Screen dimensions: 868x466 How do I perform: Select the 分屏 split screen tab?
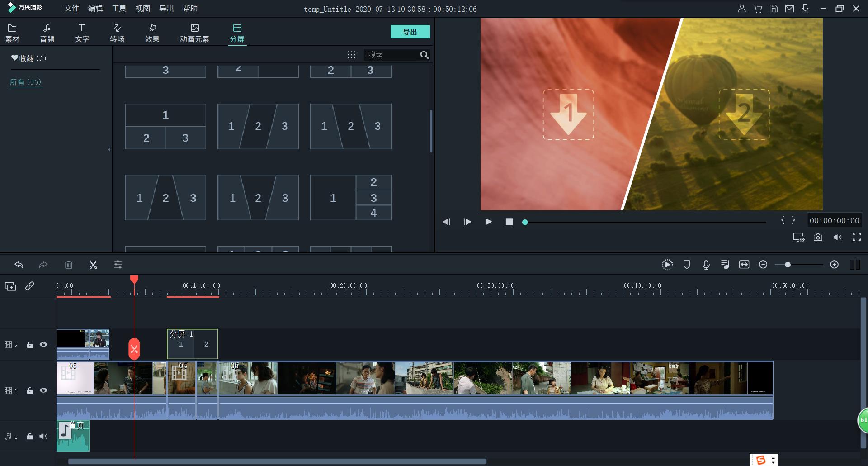pyautogui.click(x=237, y=33)
